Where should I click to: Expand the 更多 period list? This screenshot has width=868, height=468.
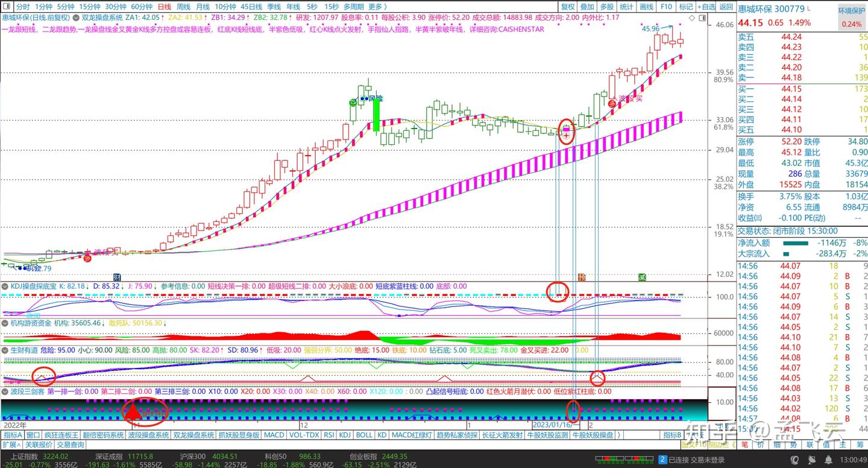tap(377, 7)
